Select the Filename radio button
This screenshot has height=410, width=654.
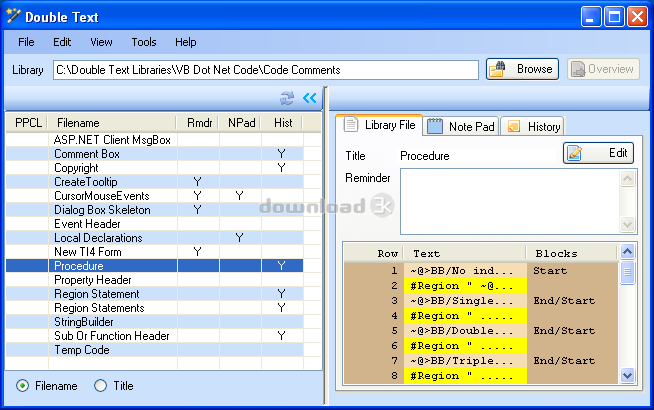(x=23, y=386)
